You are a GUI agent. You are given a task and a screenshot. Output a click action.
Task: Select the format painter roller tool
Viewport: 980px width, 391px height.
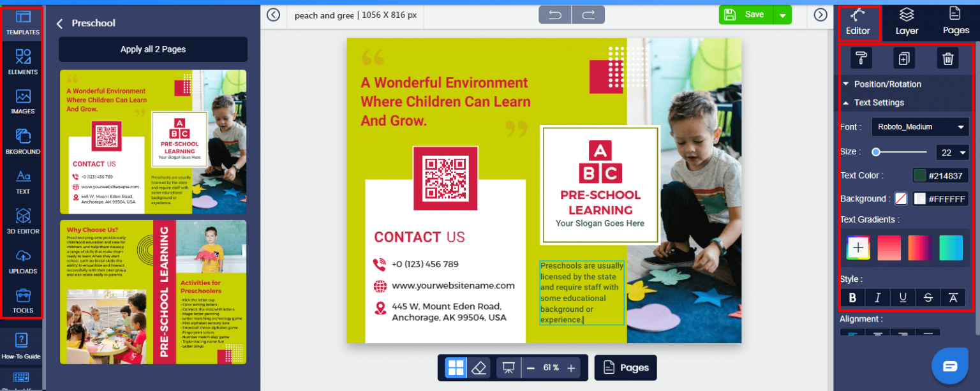860,58
